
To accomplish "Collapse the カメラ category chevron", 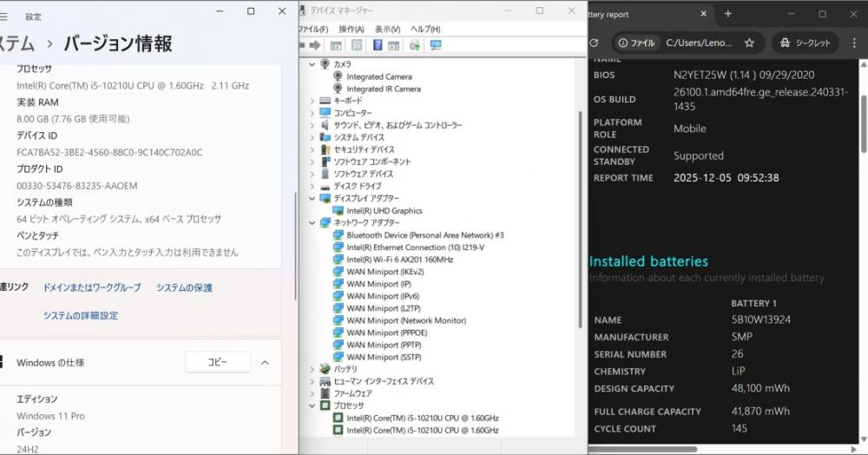I will point(312,64).
